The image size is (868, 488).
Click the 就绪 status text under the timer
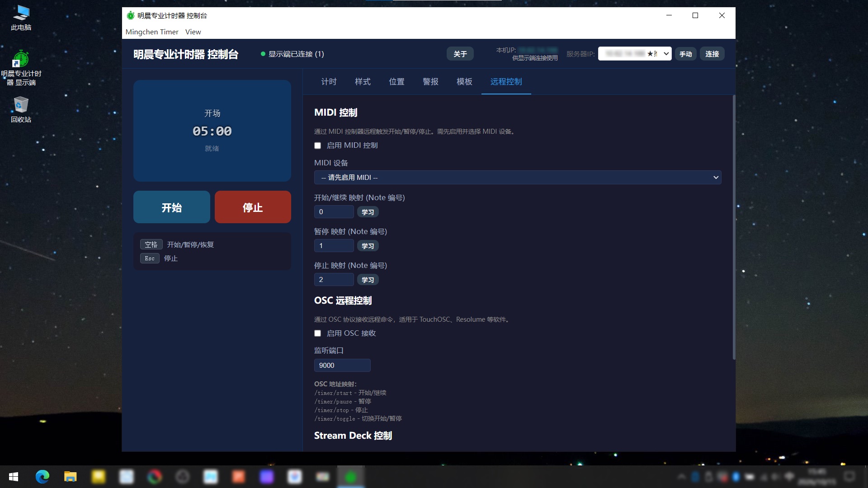tap(212, 149)
